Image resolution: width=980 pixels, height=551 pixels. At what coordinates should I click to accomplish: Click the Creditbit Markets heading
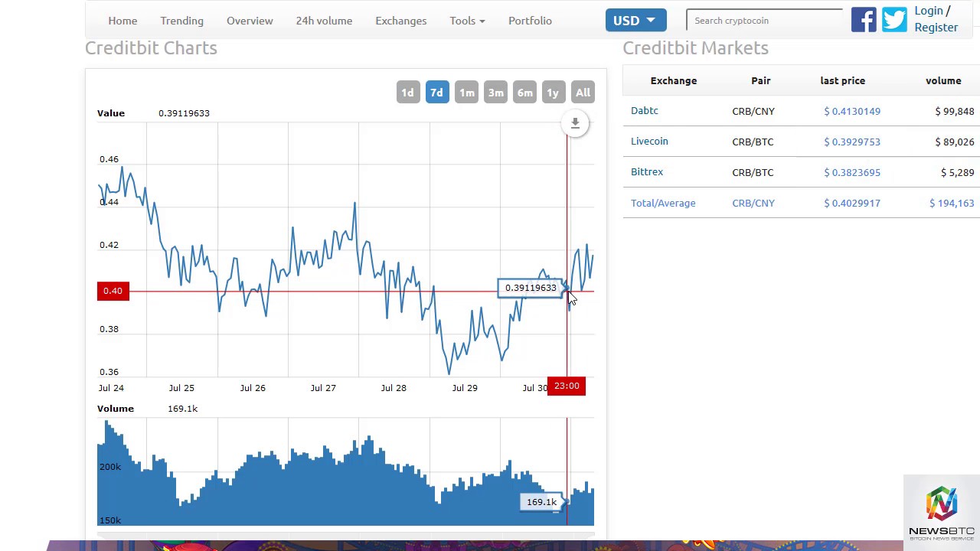695,47
